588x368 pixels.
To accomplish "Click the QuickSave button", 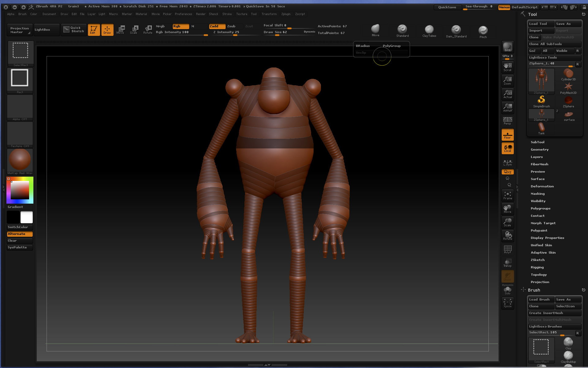I will point(447,7).
